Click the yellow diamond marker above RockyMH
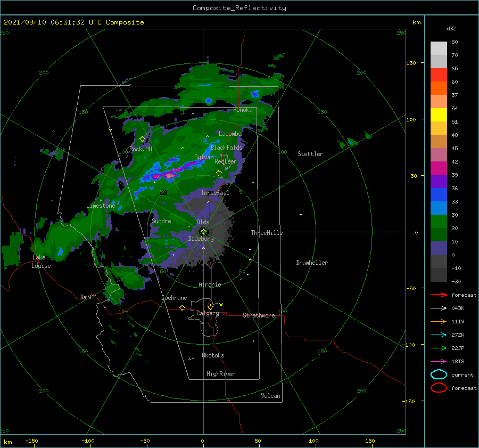Viewport: 479px width, 448px height. [142, 139]
